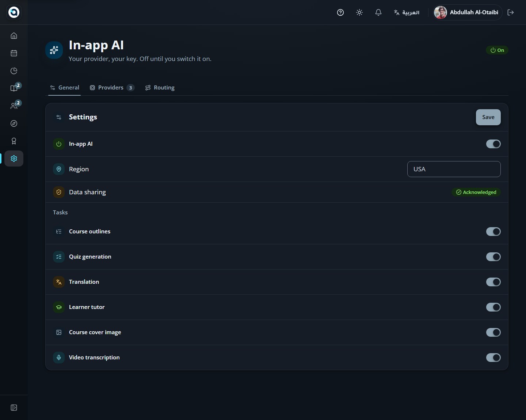
Task: Disable the Quiz generation switch
Action: pyautogui.click(x=493, y=257)
